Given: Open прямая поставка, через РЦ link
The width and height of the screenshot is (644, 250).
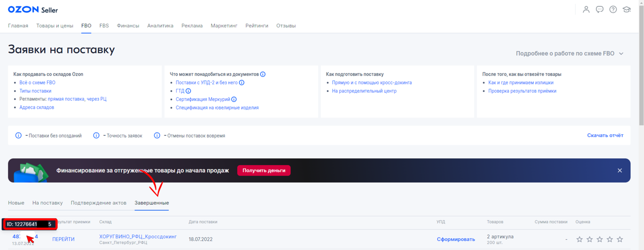Looking at the screenshot, I should coord(77,99).
